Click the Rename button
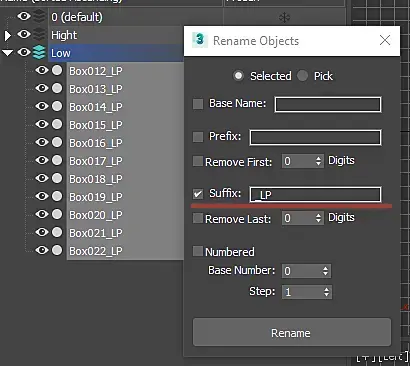 click(292, 332)
